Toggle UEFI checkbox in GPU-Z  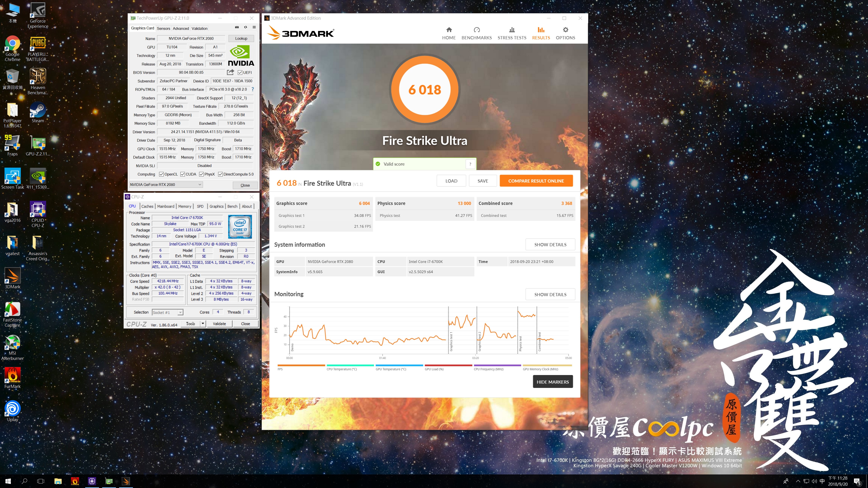240,72
